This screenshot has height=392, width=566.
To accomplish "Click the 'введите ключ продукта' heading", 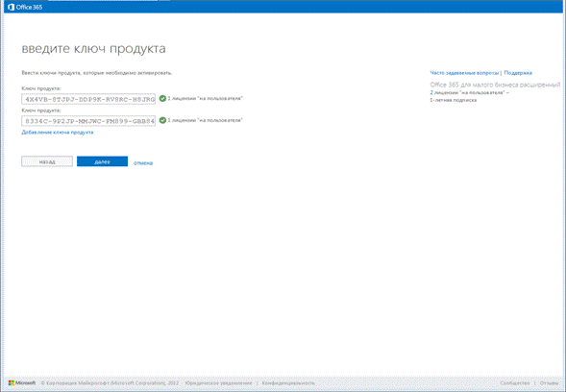I will tap(94, 49).
